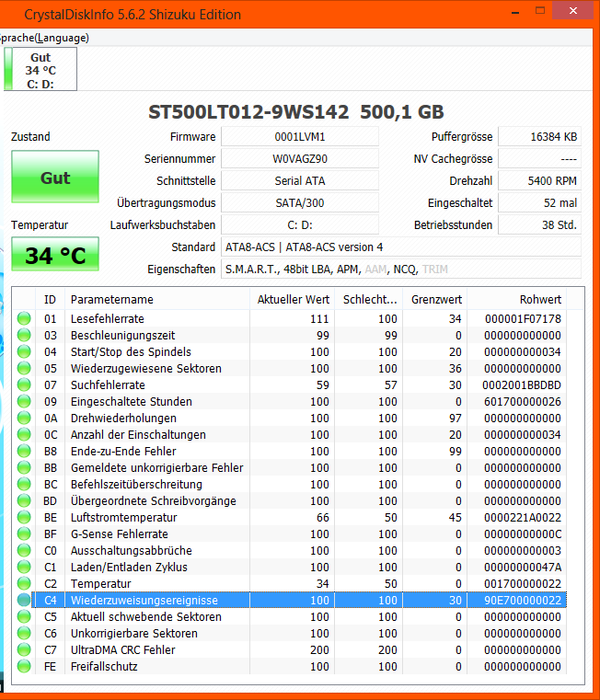Click the status icon for Lesefehlerrate
Screen dimensions: 600x700
[24, 318]
